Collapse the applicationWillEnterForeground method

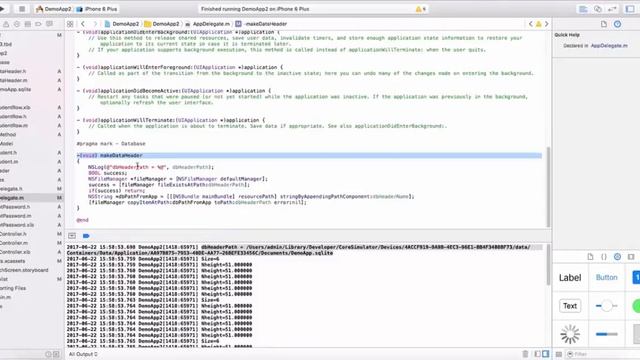pos(78,67)
